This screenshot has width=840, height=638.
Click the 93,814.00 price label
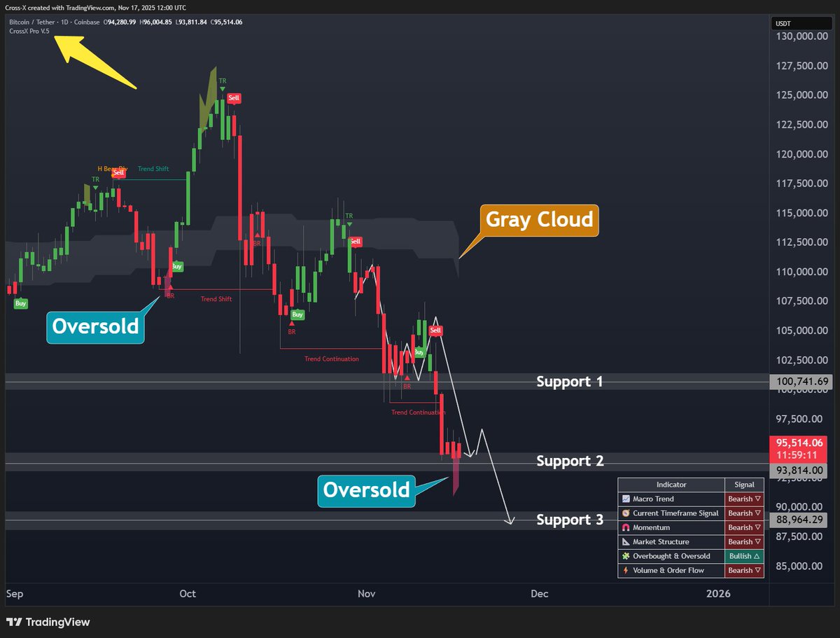798,471
